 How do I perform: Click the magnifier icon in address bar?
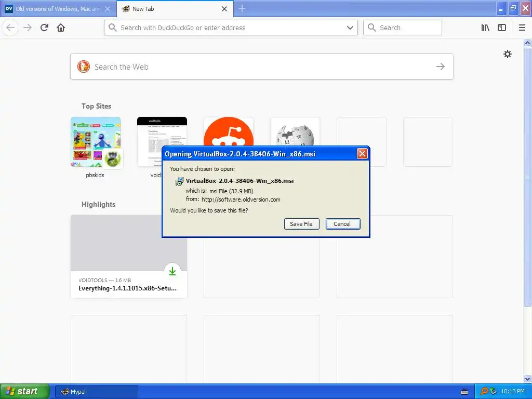[x=112, y=28]
